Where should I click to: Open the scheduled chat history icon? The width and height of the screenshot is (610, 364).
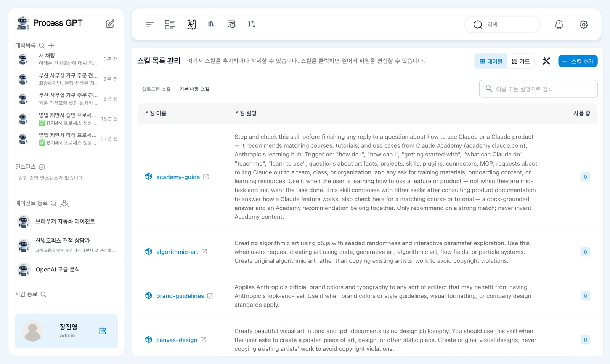pyautogui.click(x=231, y=24)
